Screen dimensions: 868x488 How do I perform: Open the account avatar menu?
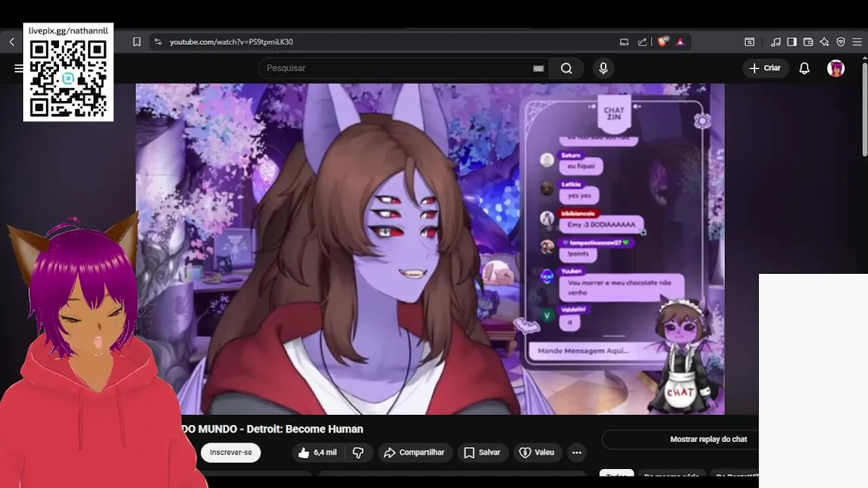pos(835,68)
